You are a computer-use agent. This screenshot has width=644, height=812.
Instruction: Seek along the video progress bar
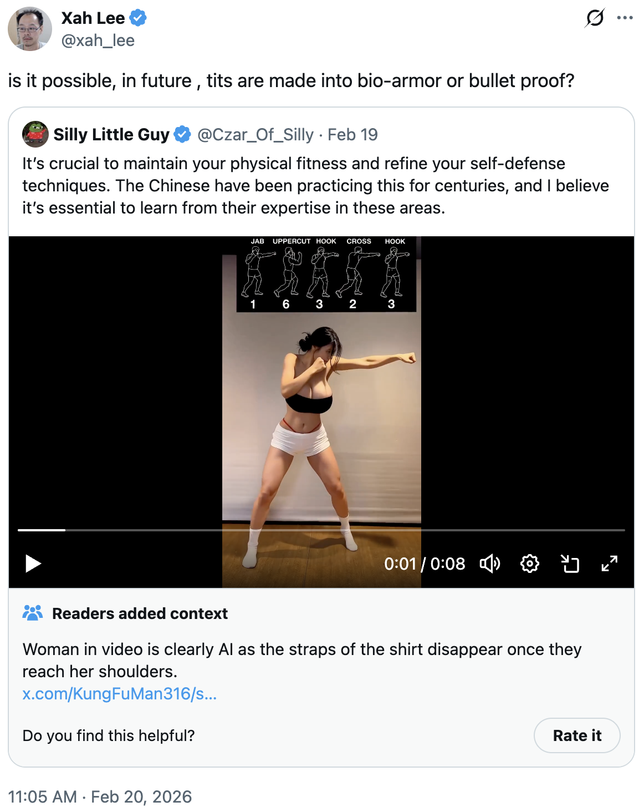(321, 530)
